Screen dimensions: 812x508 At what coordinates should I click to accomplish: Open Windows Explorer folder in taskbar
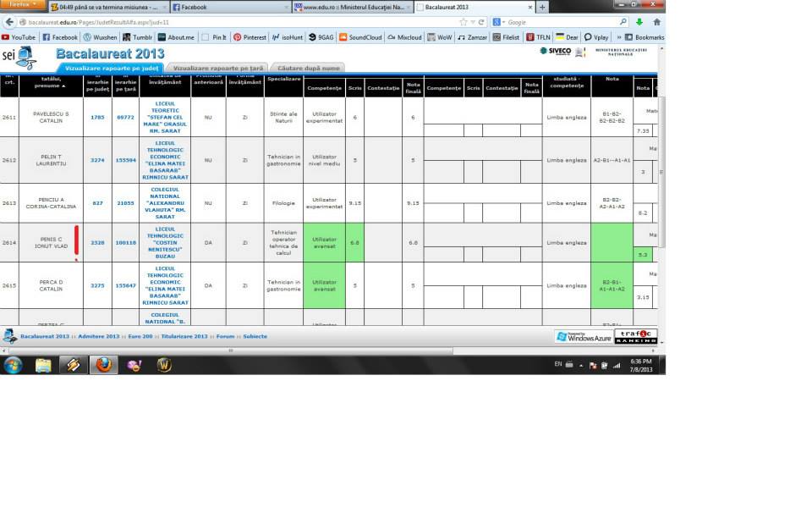pyautogui.click(x=43, y=365)
